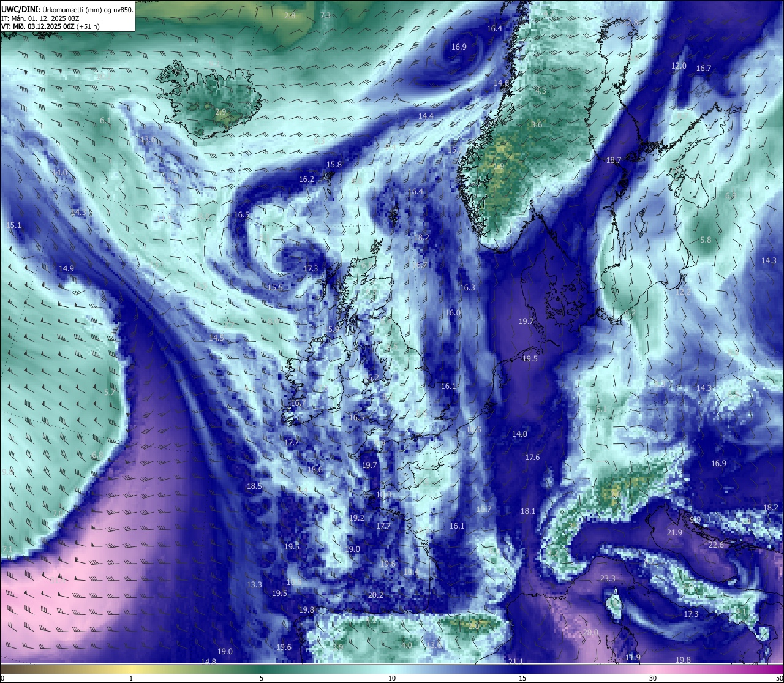Click the map value 16.0
The width and height of the screenshot is (784, 683).
(x=453, y=313)
